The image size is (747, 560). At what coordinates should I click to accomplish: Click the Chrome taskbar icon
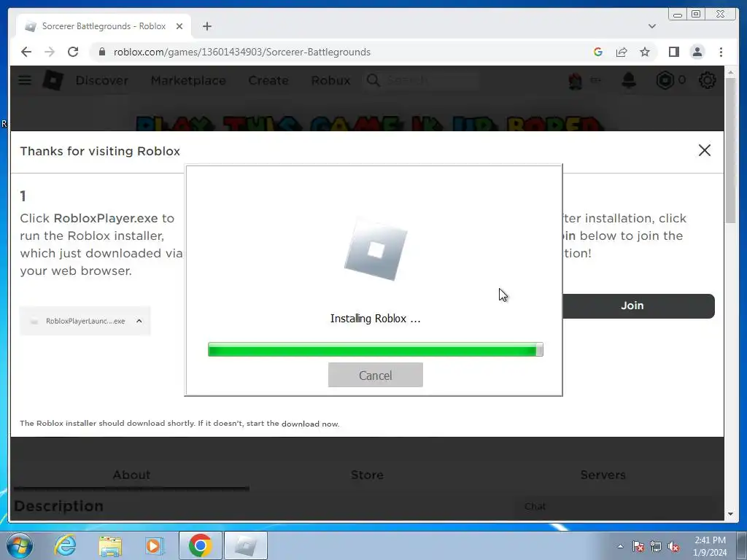pos(200,545)
